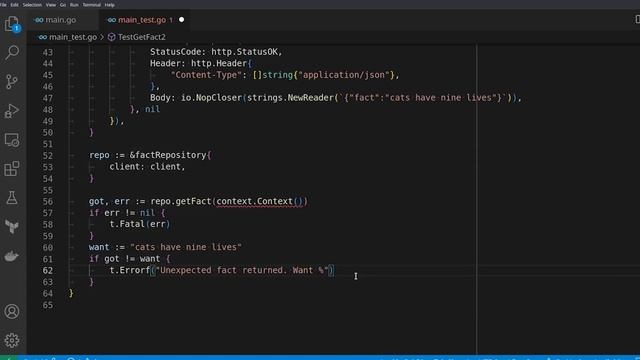
Task: Click 'client: client,' on line 53
Action: coord(147,167)
